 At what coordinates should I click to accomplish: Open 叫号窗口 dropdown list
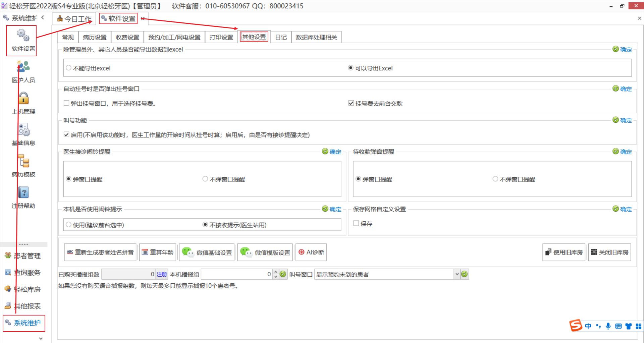457,274
